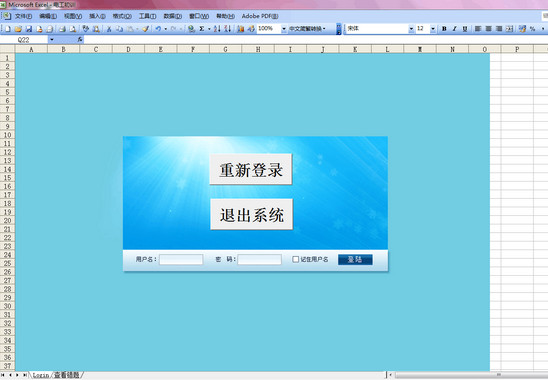The height and width of the screenshot is (380, 548).
Task: Create a new blank workbook
Action: click(7, 29)
